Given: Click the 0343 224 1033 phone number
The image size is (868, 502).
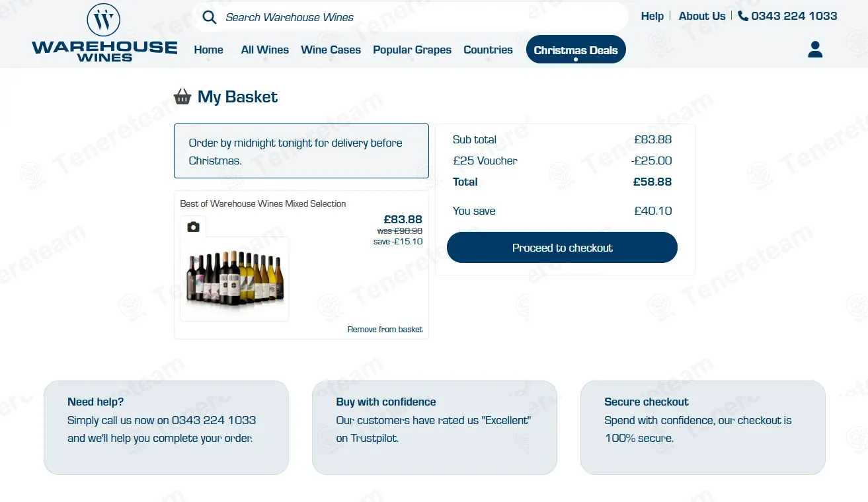Looking at the screenshot, I should pos(794,16).
